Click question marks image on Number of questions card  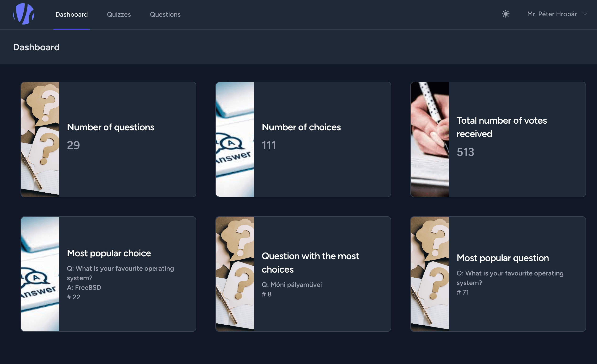pos(40,139)
